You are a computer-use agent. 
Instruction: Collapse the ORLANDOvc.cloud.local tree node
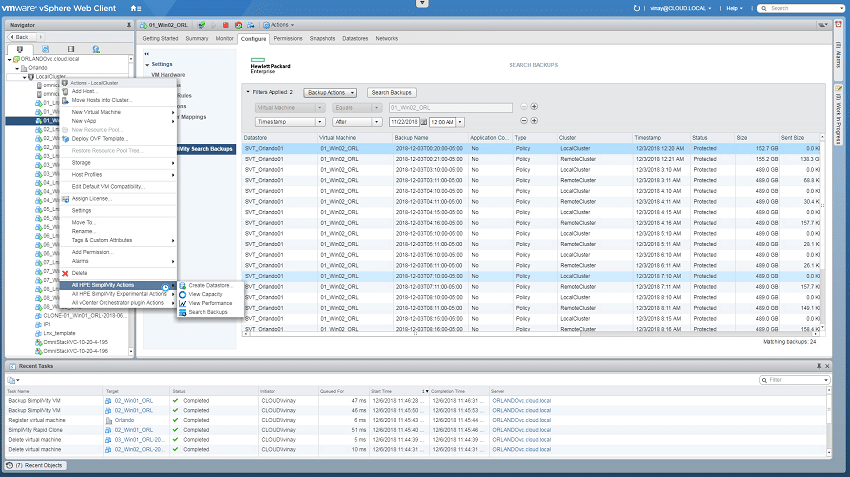click(x=10, y=59)
